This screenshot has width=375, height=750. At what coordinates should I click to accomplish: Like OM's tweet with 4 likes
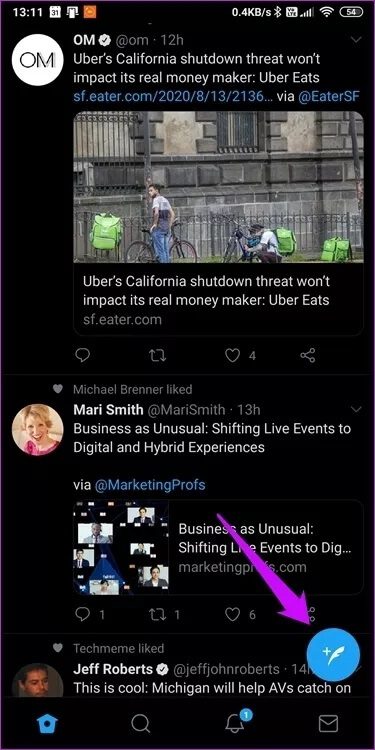pos(232,355)
